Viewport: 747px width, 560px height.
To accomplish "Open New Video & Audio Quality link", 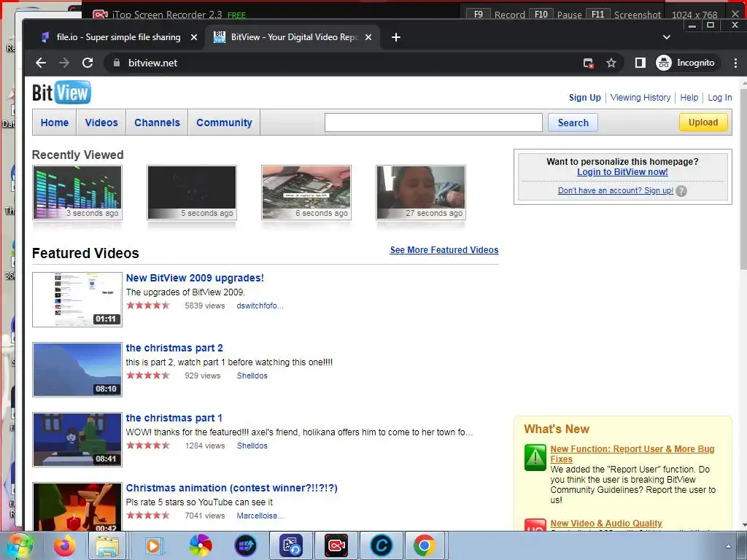I will pos(606,524).
